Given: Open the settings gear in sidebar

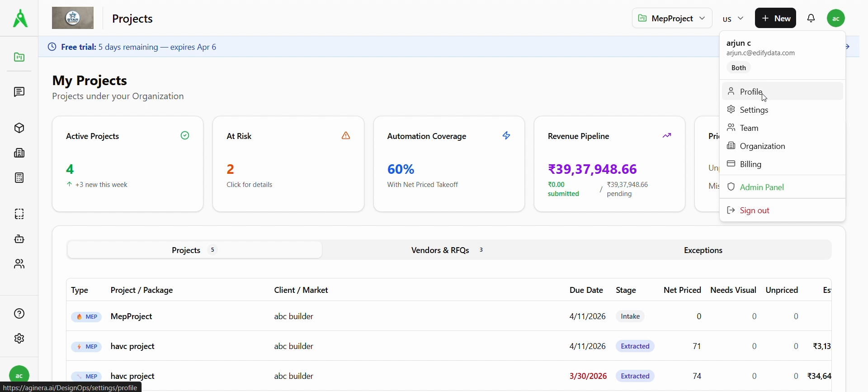Looking at the screenshot, I should point(19,339).
